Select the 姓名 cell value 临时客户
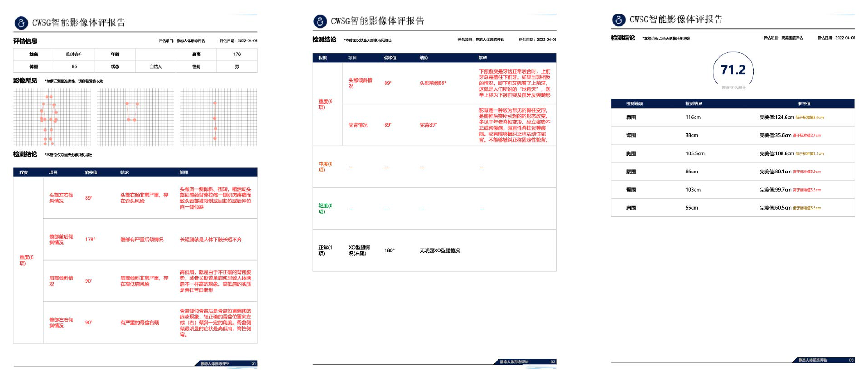The width and height of the screenshot is (868, 382). click(x=74, y=54)
